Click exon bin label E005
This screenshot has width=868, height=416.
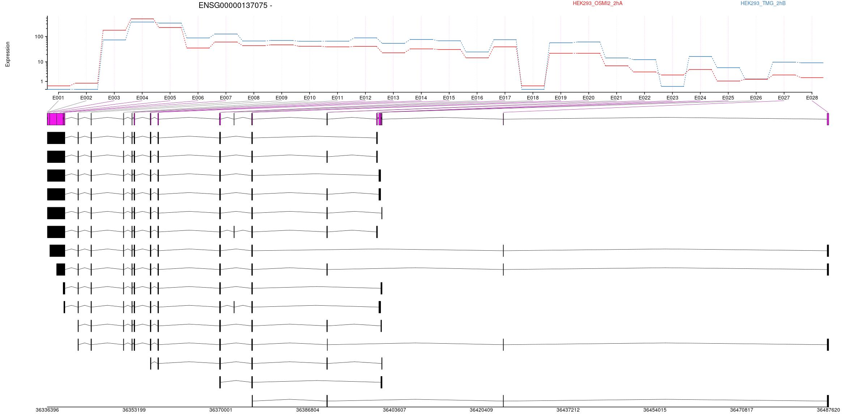pyautogui.click(x=170, y=98)
